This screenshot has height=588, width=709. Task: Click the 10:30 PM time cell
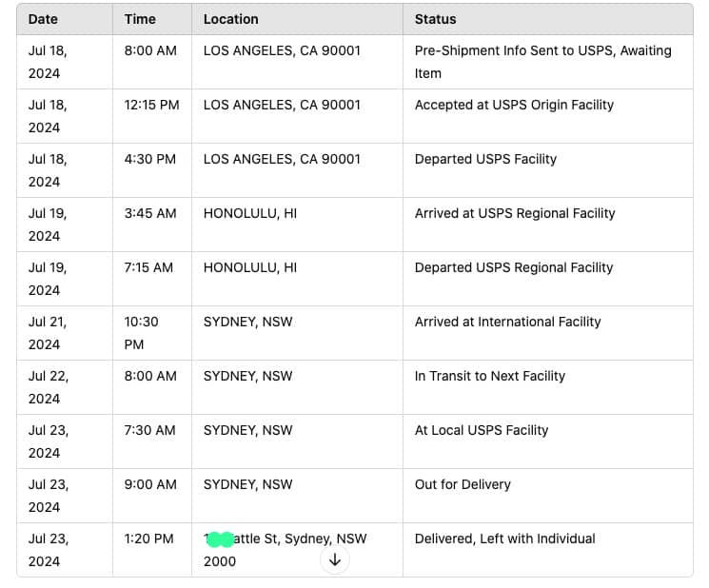pyautogui.click(x=141, y=333)
